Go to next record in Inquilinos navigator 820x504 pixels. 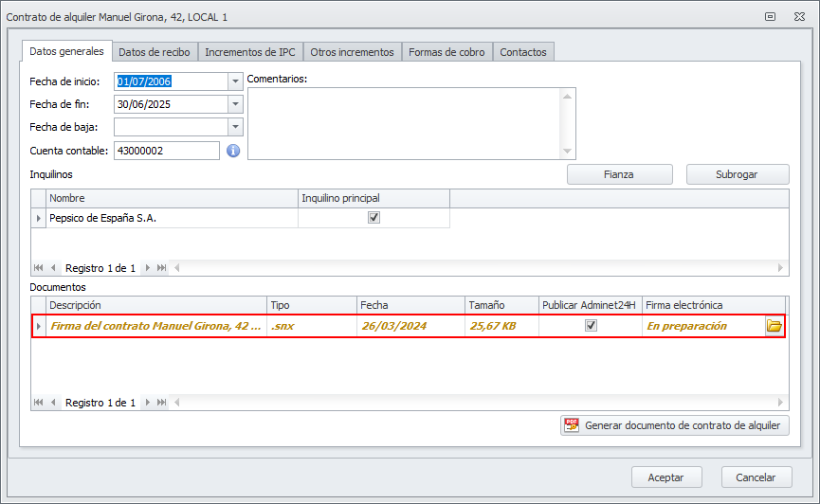[x=148, y=268]
